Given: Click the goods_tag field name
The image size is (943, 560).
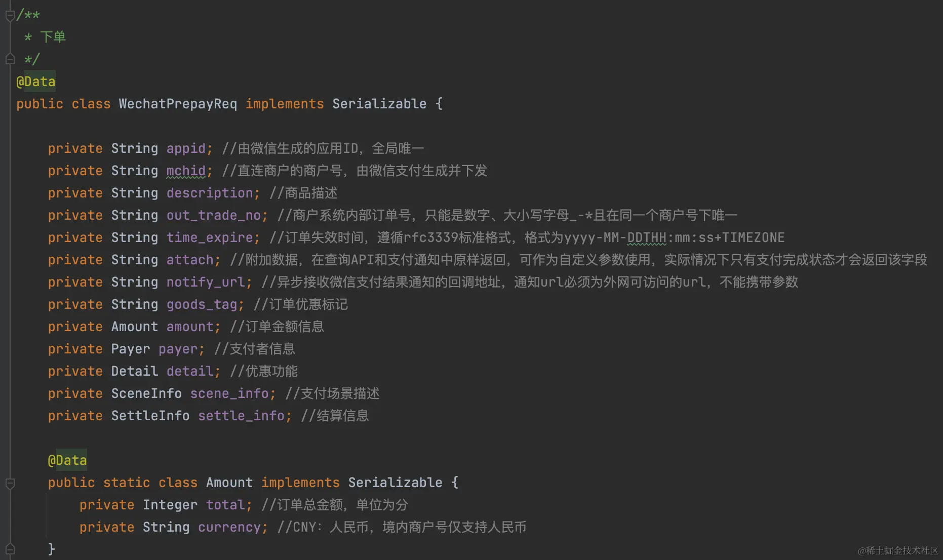Looking at the screenshot, I should point(202,304).
